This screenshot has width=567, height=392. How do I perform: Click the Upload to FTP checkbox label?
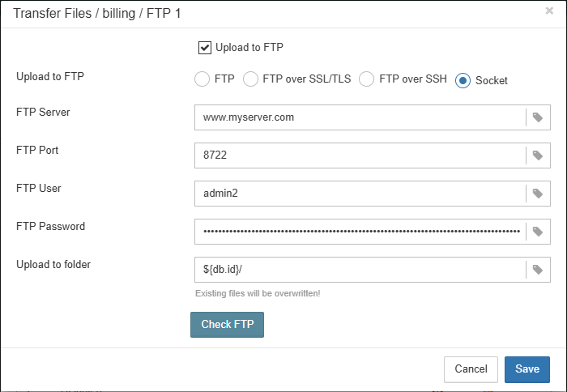click(249, 48)
